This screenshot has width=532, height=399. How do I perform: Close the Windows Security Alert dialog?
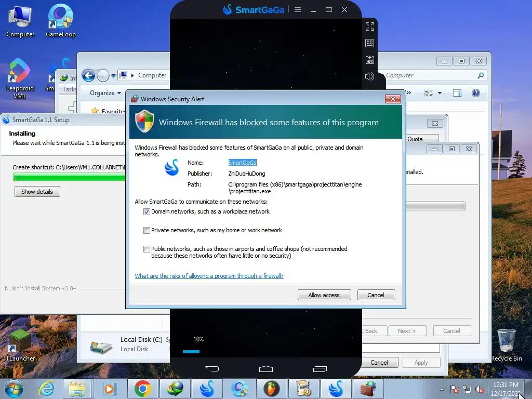click(x=393, y=99)
